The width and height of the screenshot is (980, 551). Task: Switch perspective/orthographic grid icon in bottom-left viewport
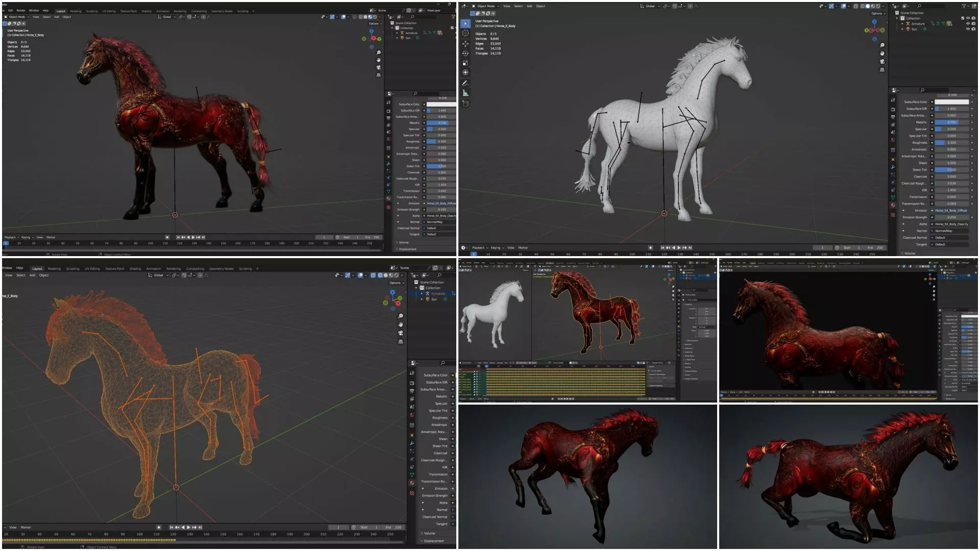tap(401, 341)
